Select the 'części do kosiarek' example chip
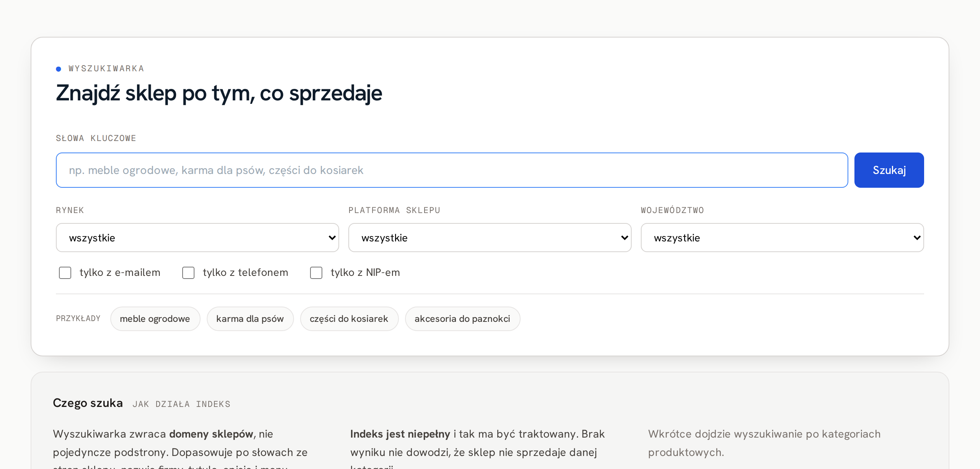980x469 pixels. [x=349, y=319]
